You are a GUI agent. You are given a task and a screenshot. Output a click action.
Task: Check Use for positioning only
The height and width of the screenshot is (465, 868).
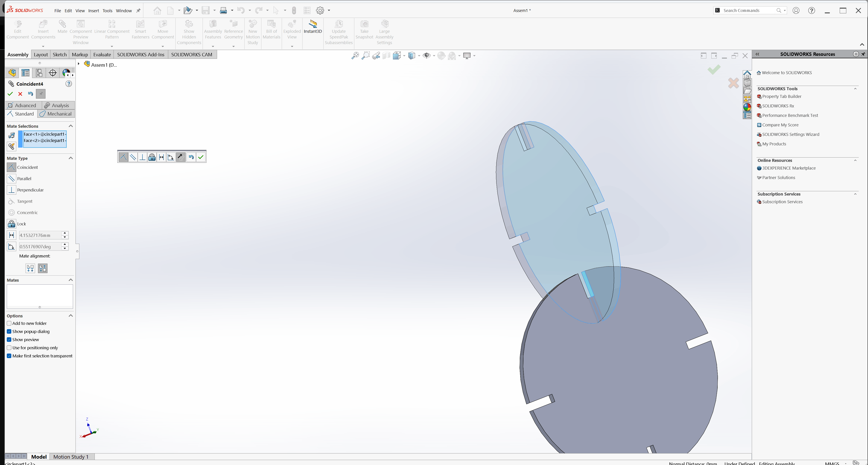tap(9, 347)
